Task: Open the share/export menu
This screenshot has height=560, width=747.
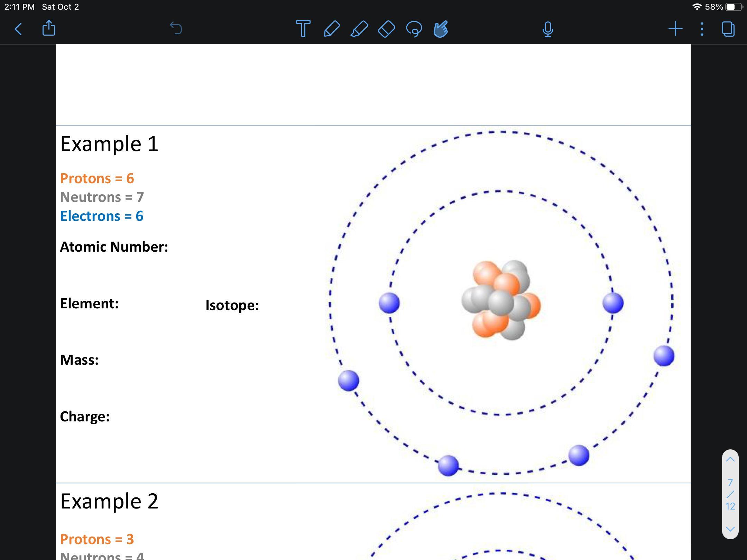Action: pos(49,28)
